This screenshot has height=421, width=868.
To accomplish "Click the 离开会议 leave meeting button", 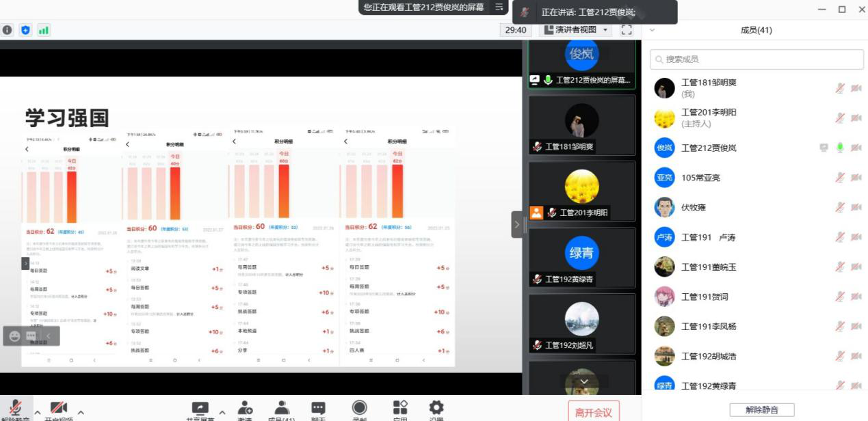I will (594, 412).
